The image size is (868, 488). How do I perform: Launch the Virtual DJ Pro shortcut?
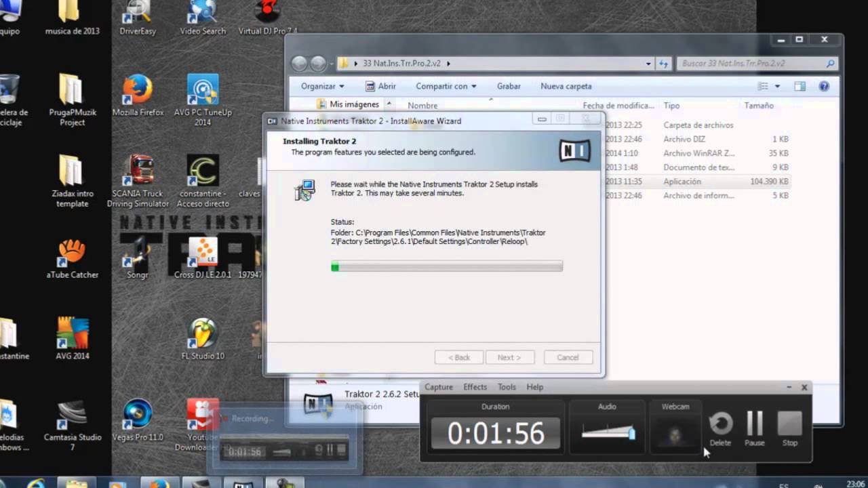point(268,18)
